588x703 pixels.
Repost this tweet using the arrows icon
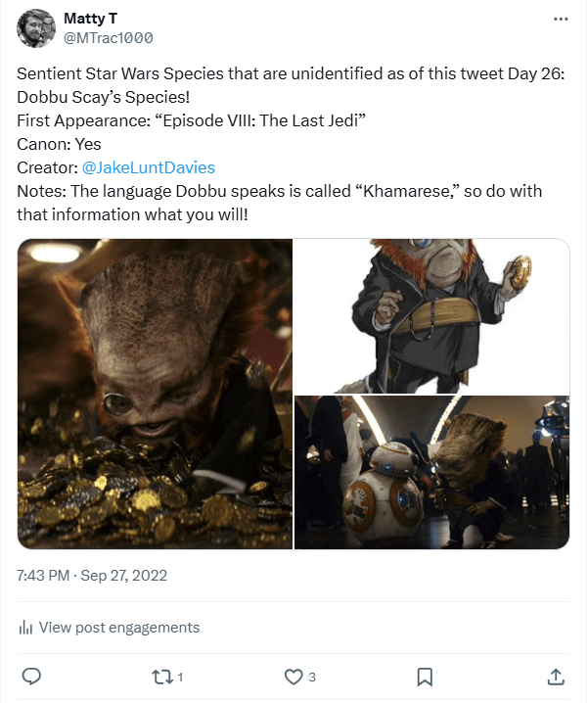pos(162,677)
